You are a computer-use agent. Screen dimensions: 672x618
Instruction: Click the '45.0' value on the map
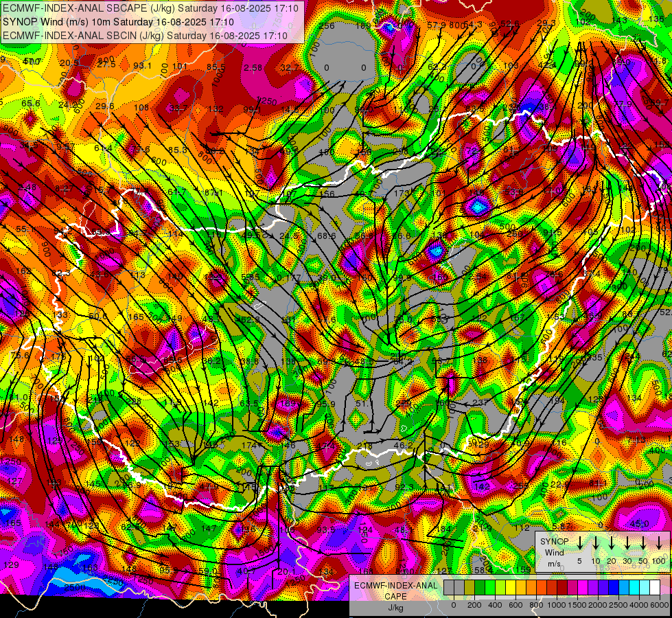click(x=640, y=524)
